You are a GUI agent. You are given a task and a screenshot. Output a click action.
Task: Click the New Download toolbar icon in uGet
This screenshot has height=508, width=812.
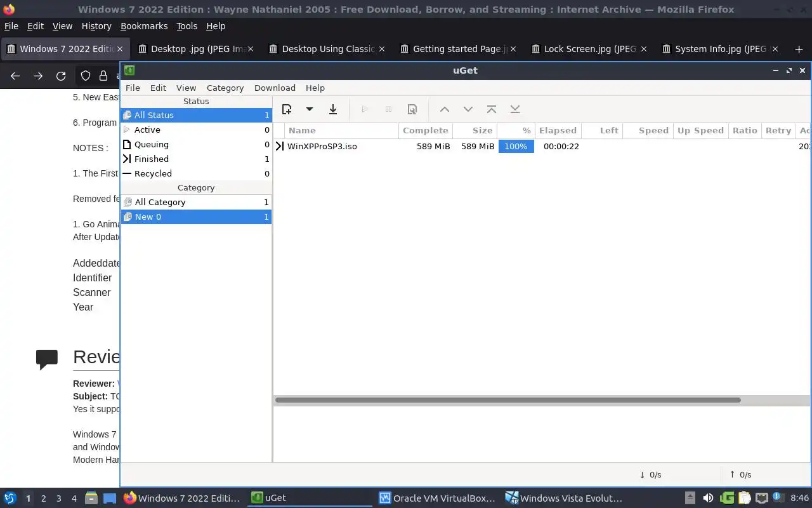pos(287,109)
